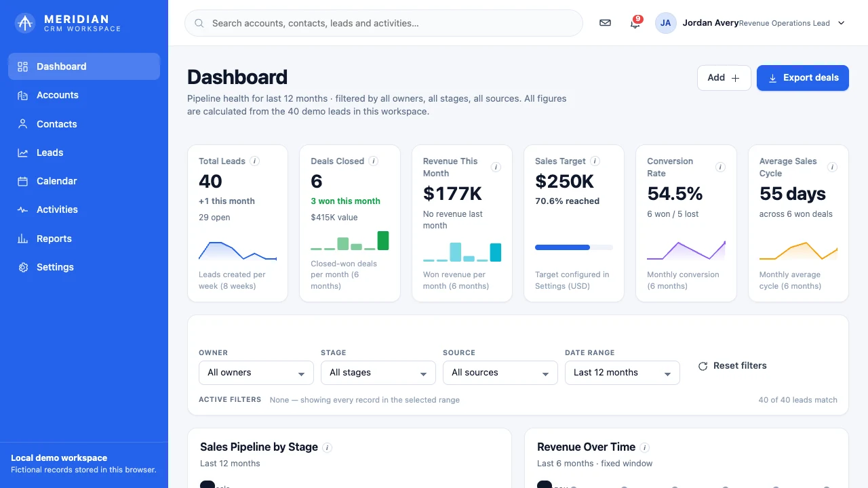
Task: Click the Meridian CRM logo icon
Action: coord(25,23)
